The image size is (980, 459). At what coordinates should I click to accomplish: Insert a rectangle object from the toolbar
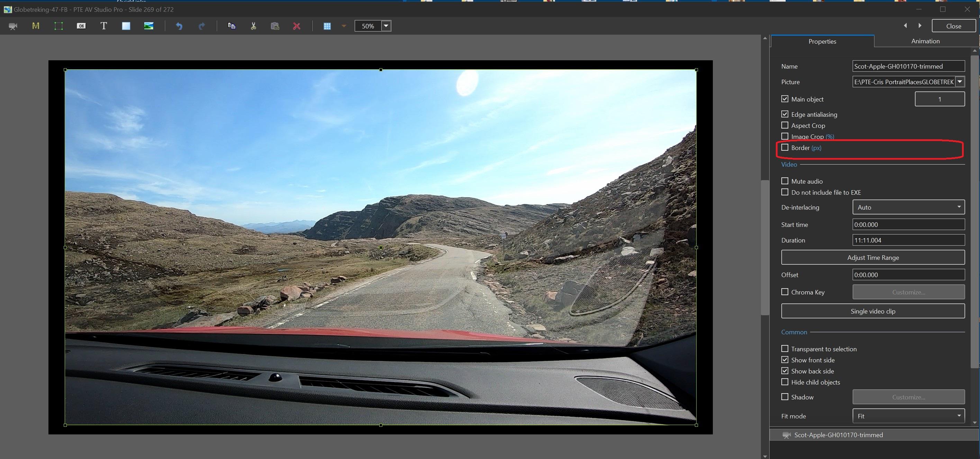126,26
